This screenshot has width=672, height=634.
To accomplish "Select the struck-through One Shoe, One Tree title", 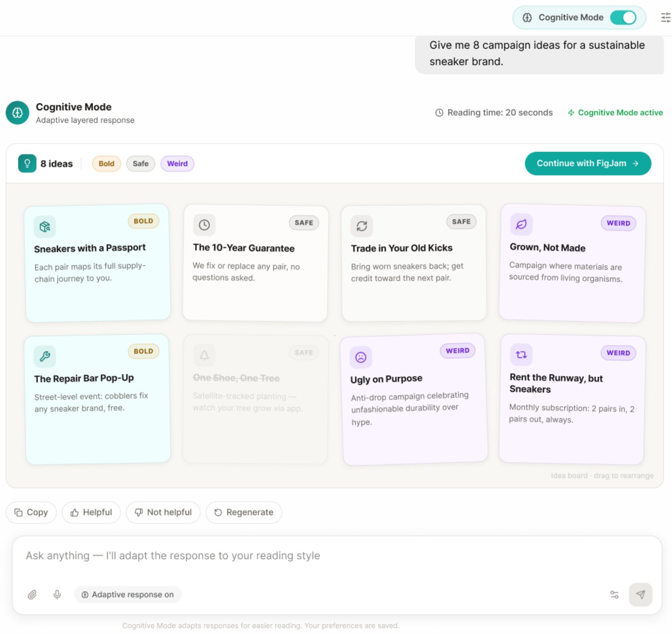I will tap(236, 378).
